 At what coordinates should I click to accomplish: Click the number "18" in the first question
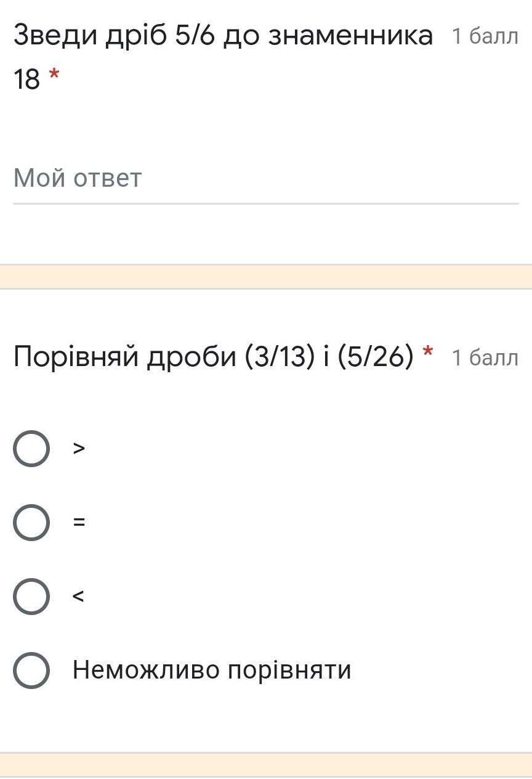click(26, 80)
